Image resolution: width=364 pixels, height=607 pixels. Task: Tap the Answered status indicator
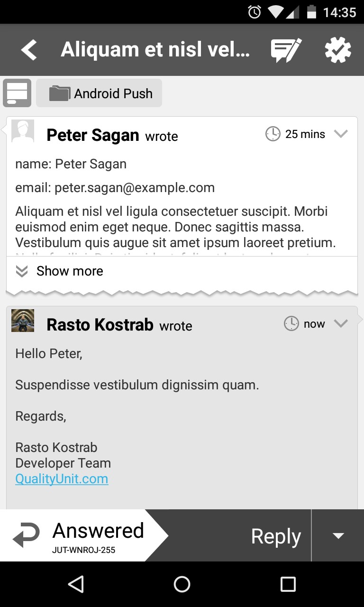78,536
